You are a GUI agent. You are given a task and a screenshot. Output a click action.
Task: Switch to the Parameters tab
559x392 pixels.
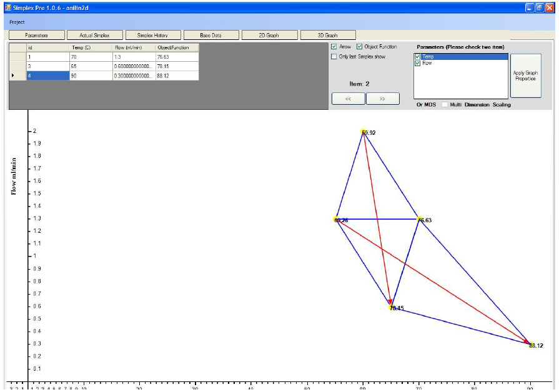tap(36, 36)
